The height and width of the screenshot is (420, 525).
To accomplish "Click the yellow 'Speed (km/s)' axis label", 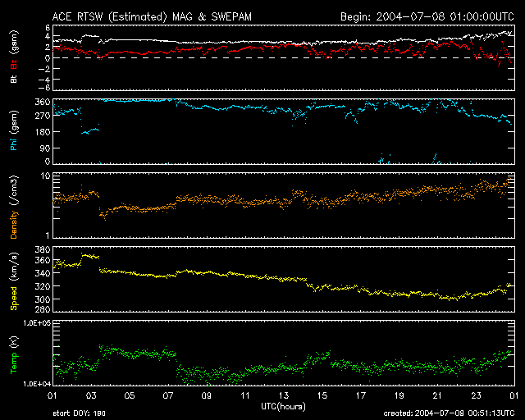I will (x=14, y=281).
